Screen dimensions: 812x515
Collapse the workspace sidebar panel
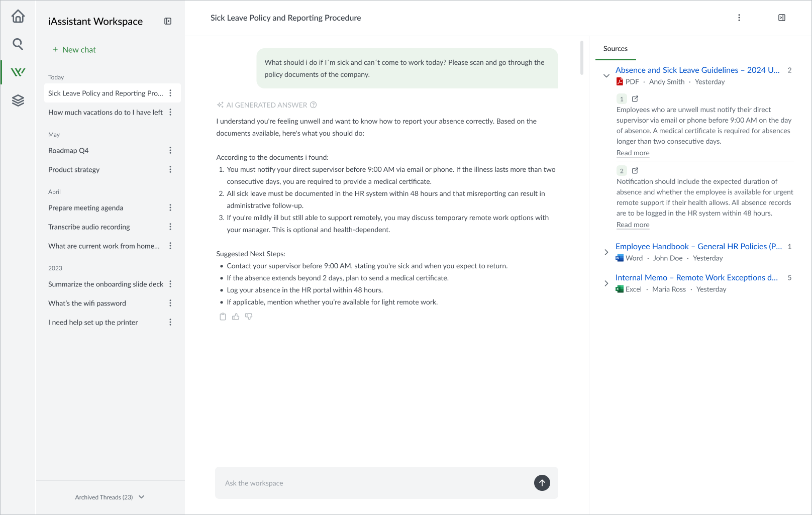pos(168,22)
